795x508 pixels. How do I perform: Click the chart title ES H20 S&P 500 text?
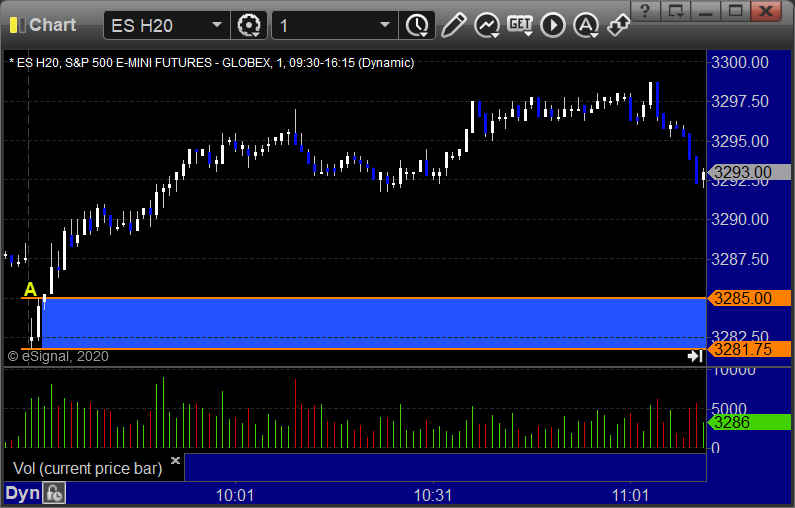point(211,63)
